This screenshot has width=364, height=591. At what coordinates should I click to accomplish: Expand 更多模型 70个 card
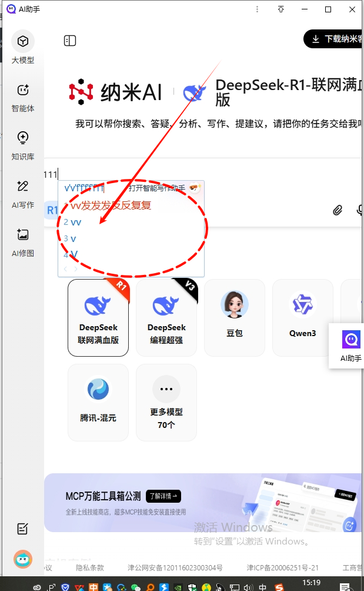point(166,403)
